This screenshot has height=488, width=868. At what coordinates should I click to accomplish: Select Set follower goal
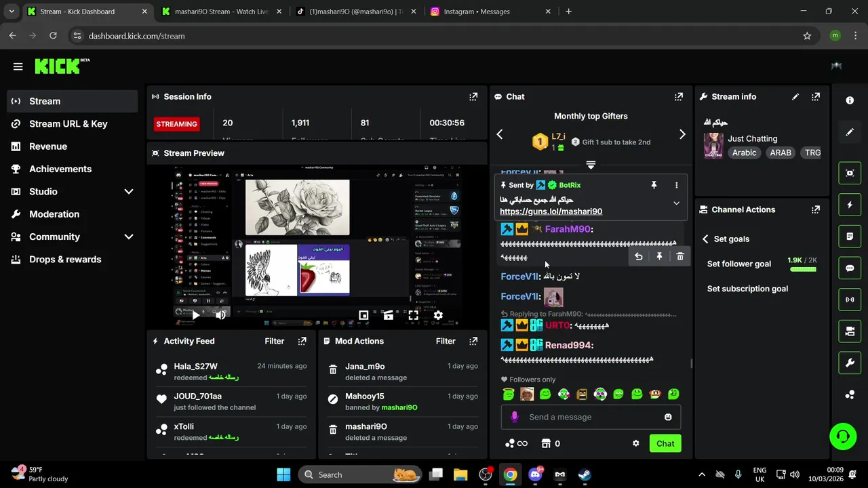tap(738, 264)
